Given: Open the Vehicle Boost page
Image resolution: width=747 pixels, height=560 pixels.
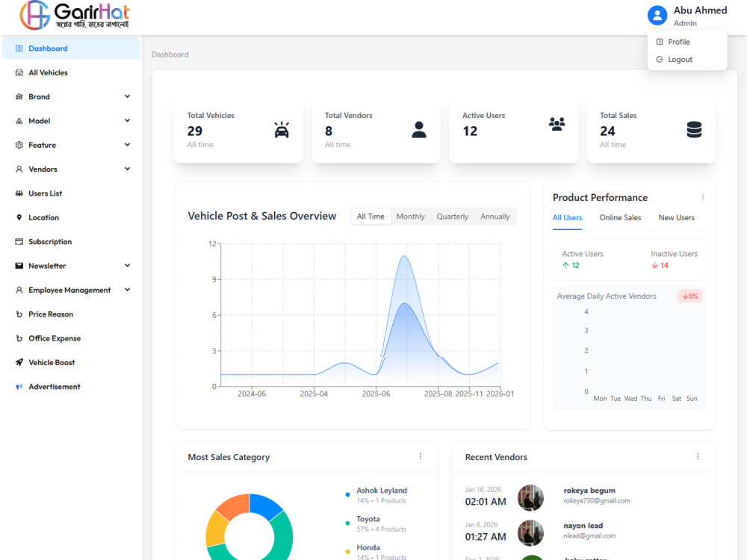Looking at the screenshot, I should point(72,362).
